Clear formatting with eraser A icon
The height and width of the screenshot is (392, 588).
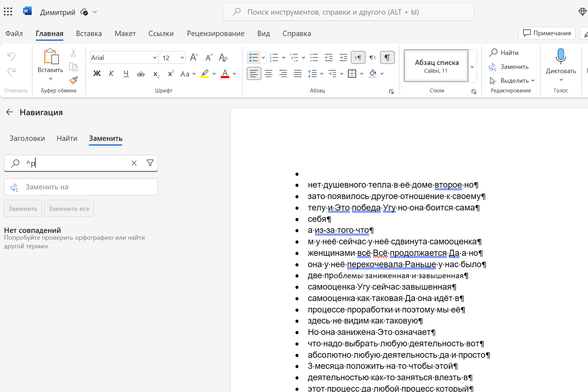(x=223, y=57)
